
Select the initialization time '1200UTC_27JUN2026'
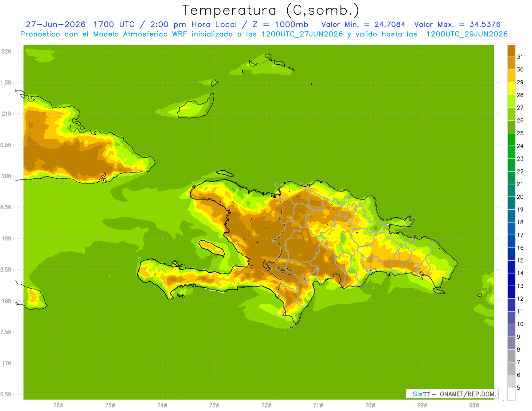pyautogui.click(x=302, y=34)
